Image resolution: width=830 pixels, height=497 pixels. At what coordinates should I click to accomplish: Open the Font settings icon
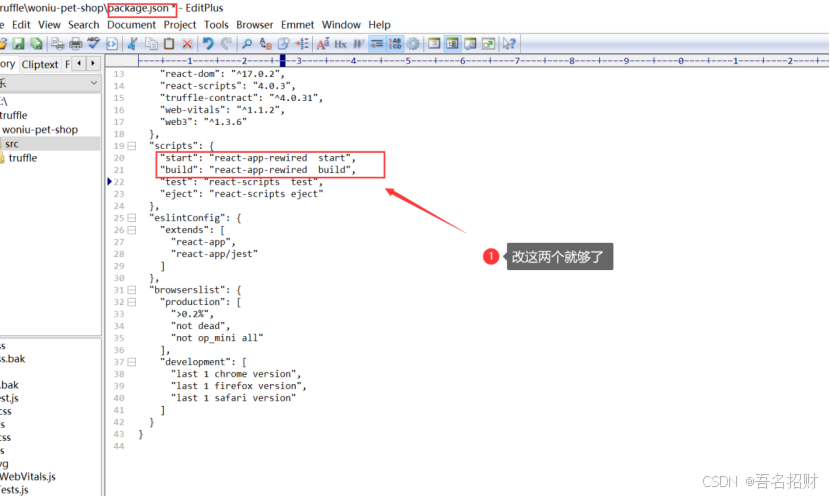(x=322, y=44)
